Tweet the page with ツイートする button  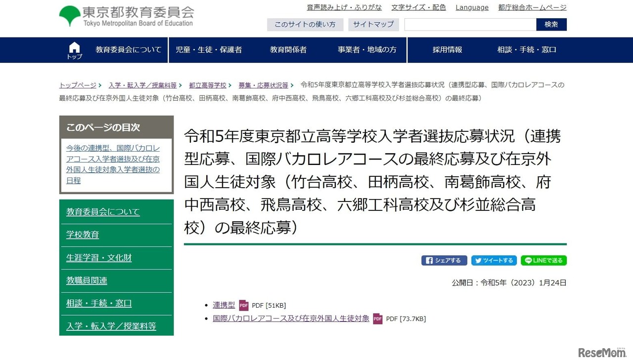[x=494, y=260]
